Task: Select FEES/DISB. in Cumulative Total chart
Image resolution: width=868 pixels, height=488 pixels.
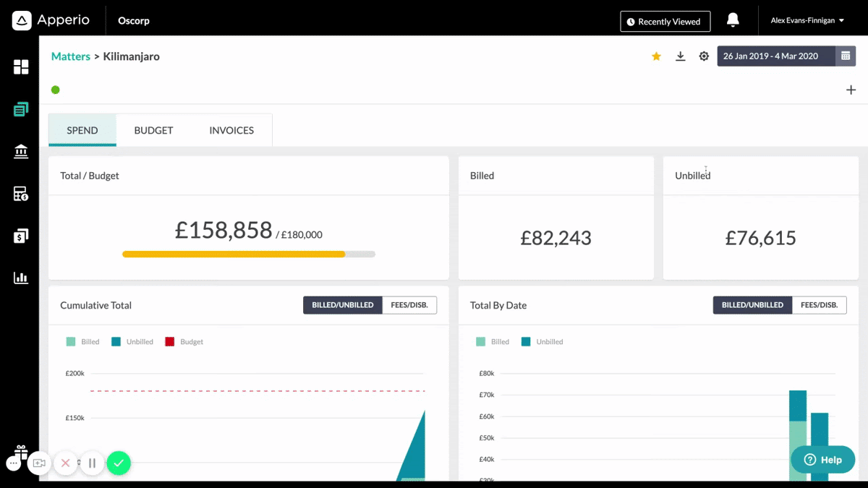Action: [409, 305]
